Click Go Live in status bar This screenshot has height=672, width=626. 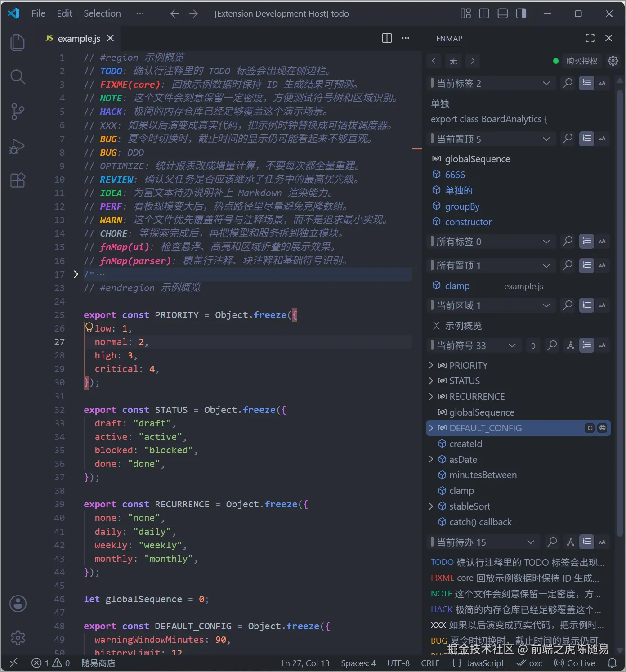pos(575,663)
